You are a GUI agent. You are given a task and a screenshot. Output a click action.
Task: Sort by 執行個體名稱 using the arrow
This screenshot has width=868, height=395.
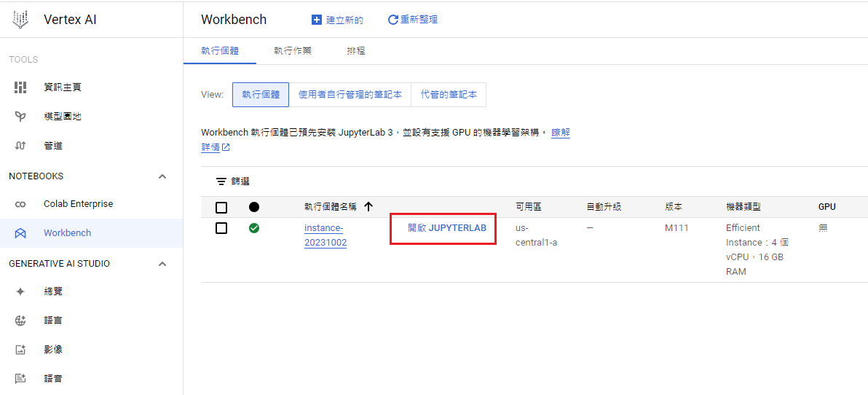click(368, 207)
